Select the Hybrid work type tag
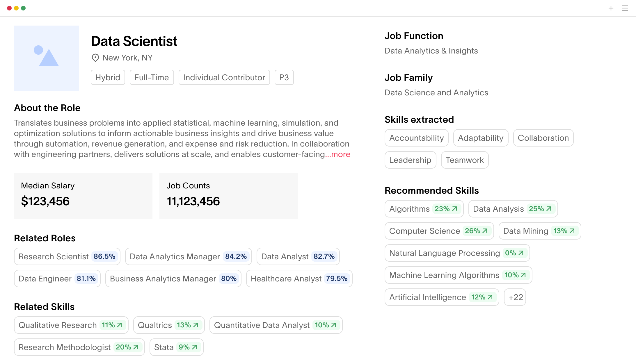The height and width of the screenshot is (364, 636). (x=108, y=77)
